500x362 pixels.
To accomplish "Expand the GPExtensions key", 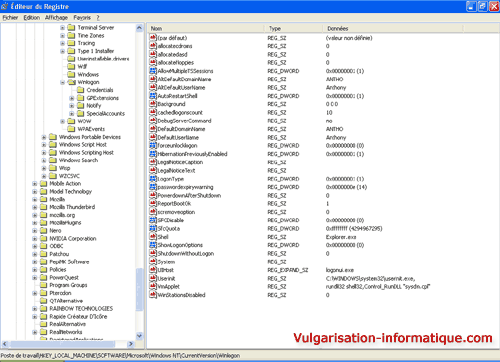I will click(72, 98).
